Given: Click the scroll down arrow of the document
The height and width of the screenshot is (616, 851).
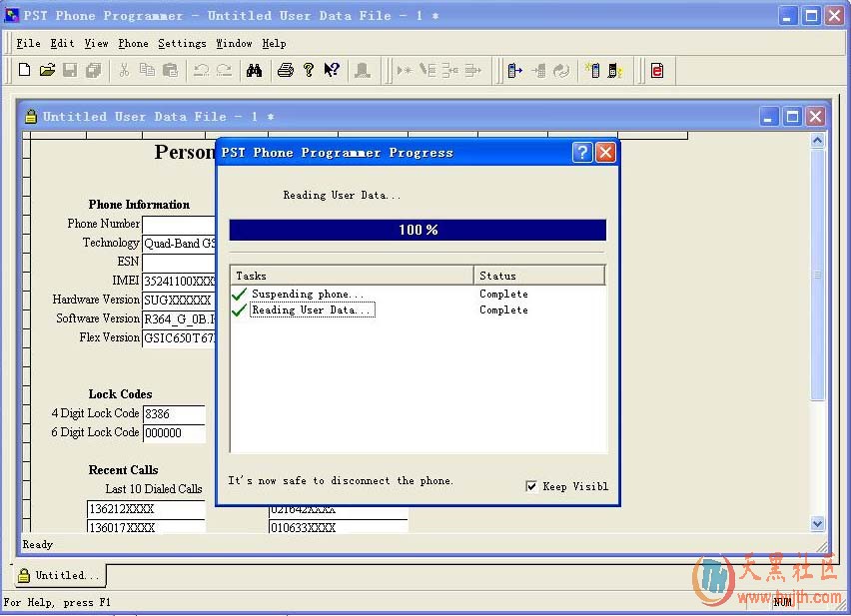Looking at the screenshot, I should pos(818,523).
